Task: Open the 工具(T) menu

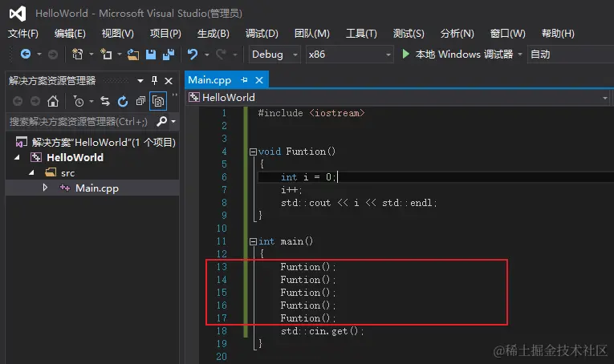Action: pos(361,34)
